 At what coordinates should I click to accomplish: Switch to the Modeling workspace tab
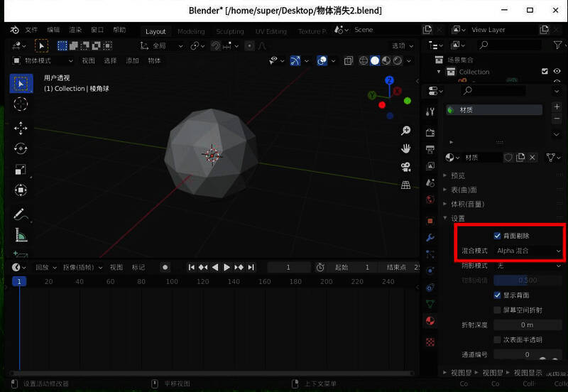[x=191, y=31]
